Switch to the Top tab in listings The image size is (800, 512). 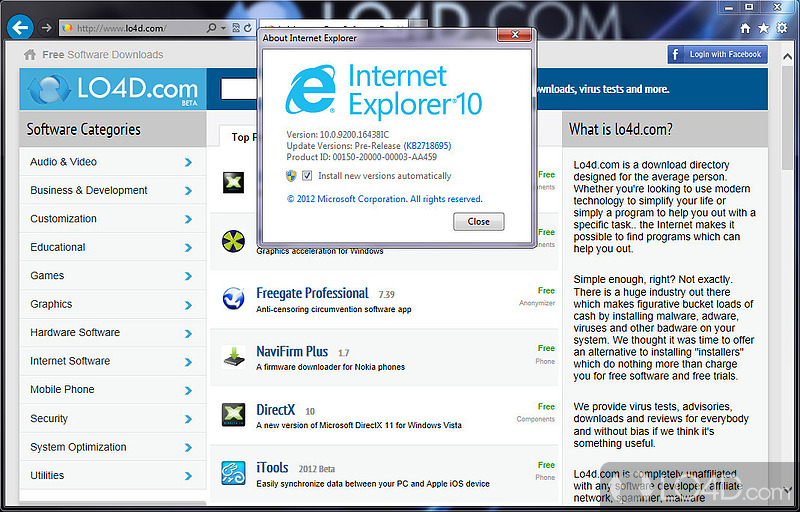point(240,137)
